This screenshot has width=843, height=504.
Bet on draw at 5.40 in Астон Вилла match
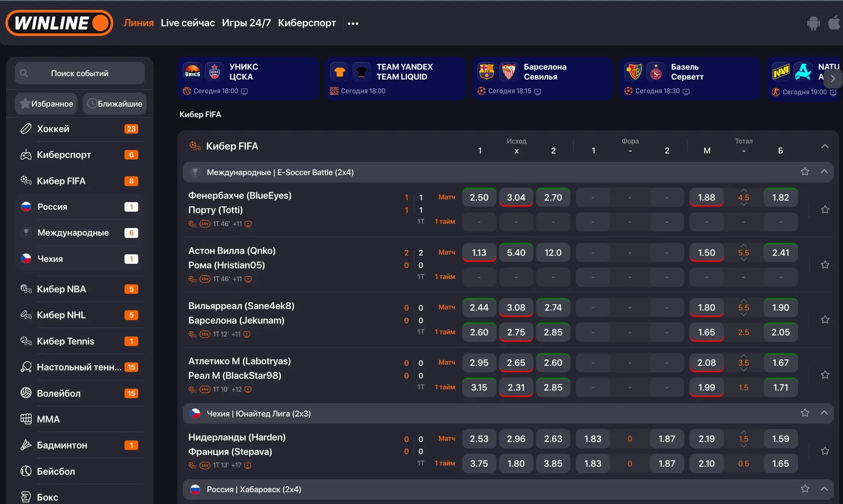[516, 253]
